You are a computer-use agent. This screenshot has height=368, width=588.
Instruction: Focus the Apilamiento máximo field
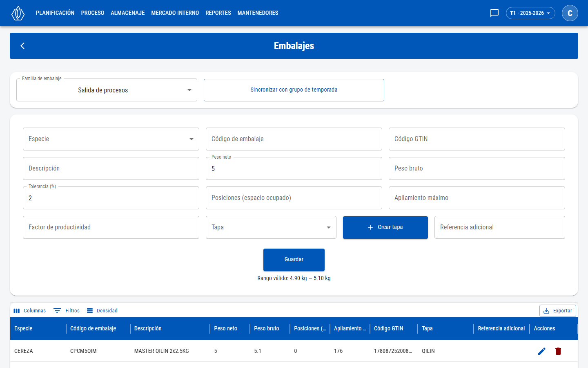(x=477, y=198)
